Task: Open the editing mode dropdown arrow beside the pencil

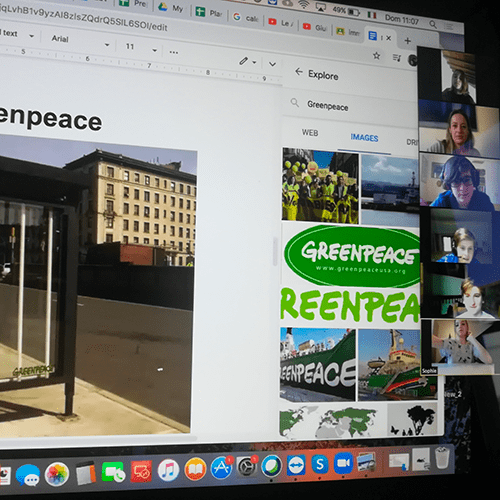Action: pos(254,62)
